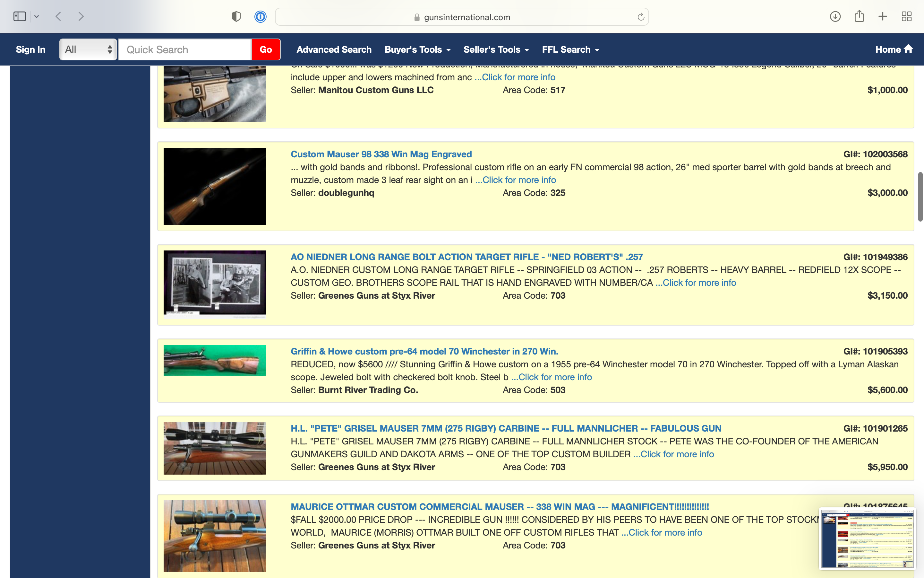
Task: Click more info on the Grisel Mauser listing
Action: tap(673, 454)
